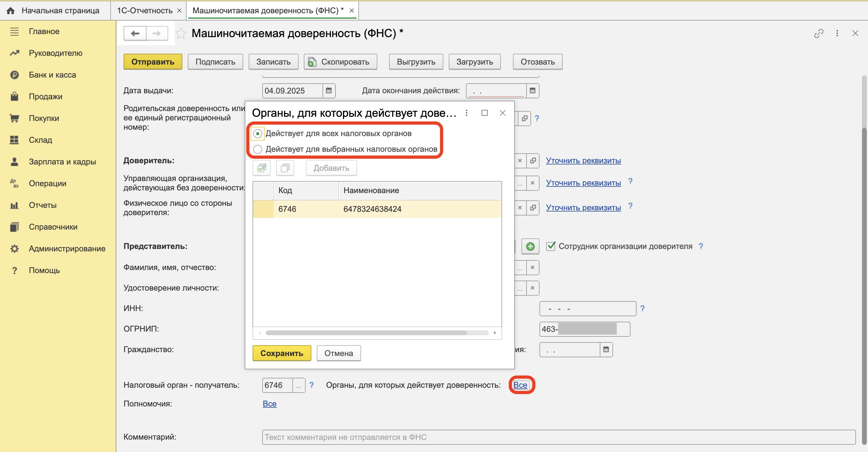
Task: Uncheck 'Сотрудник организации доверителя'
Action: click(x=550, y=246)
